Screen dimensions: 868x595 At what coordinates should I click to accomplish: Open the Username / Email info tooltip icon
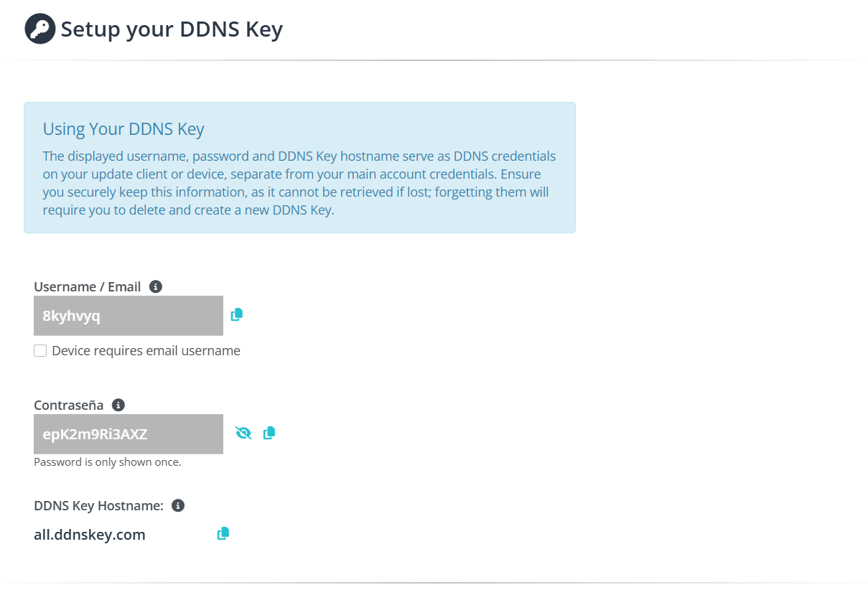155,286
